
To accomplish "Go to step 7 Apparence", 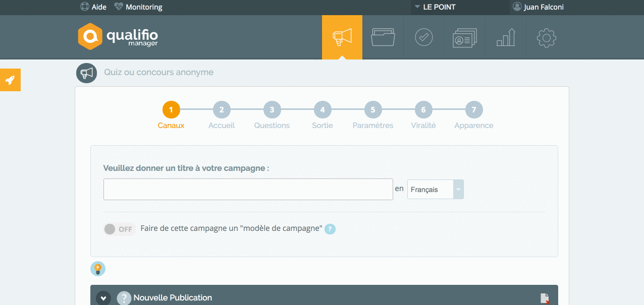I will click(474, 115).
